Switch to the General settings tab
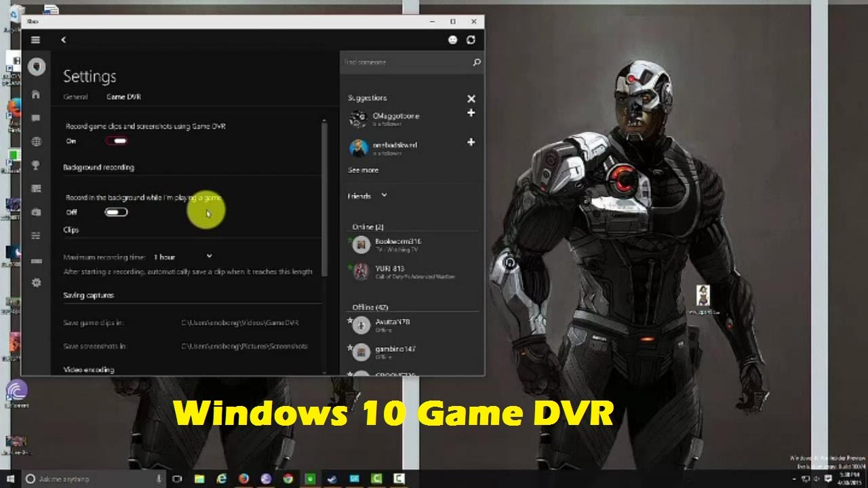868x488 pixels. (75, 97)
